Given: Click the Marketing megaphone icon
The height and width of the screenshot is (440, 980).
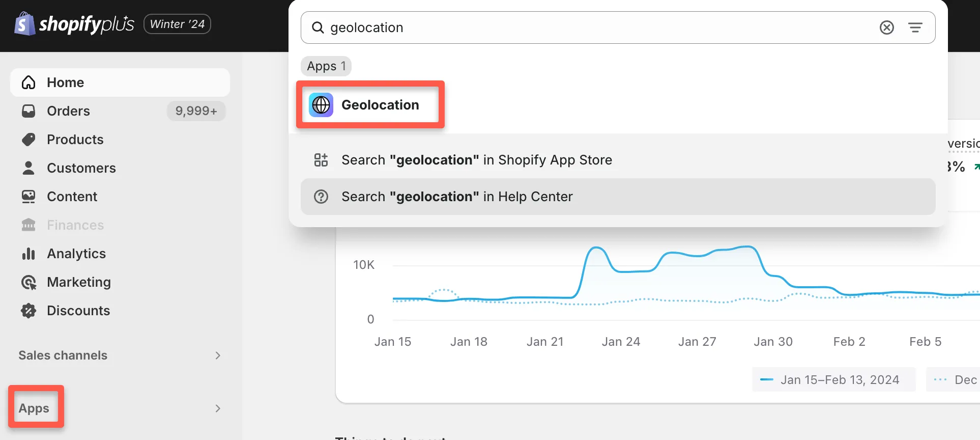Looking at the screenshot, I should pos(28,282).
